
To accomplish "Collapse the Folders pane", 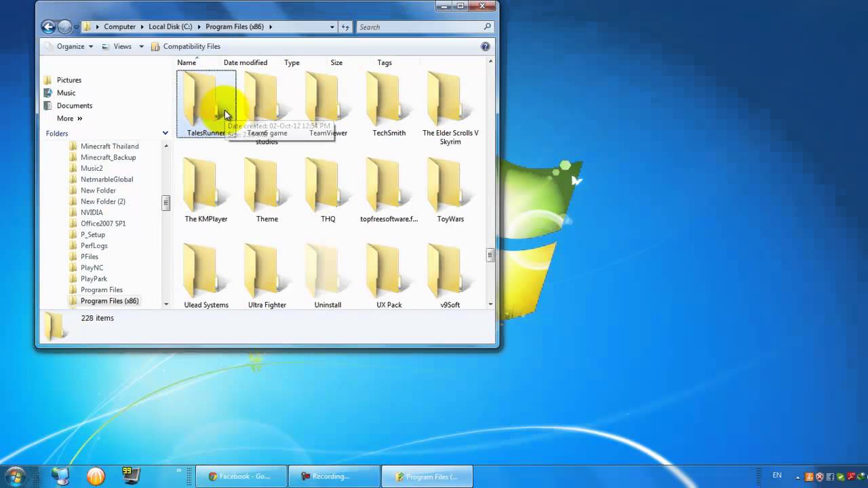I will [x=165, y=134].
